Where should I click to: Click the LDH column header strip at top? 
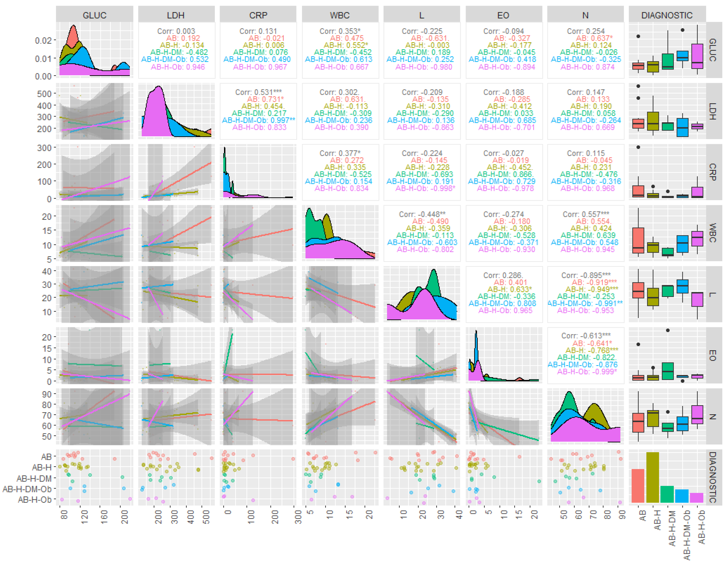176,15
